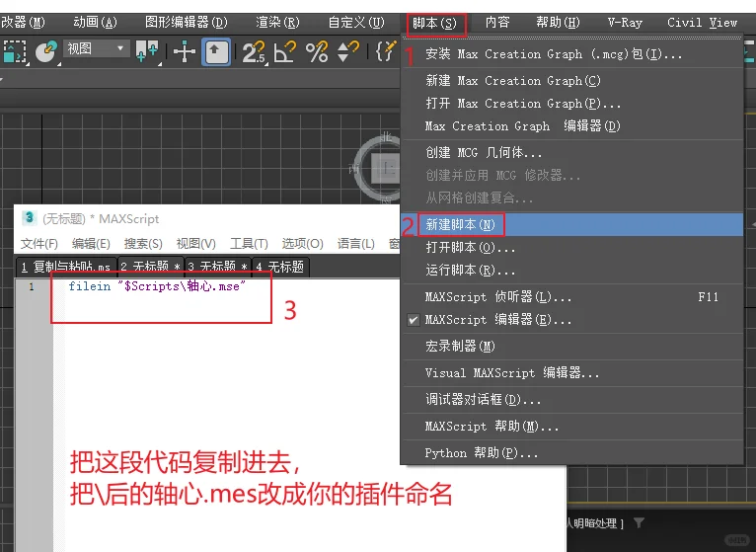Click the filter funnel icon near 明暗处理
This screenshot has width=756, height=552.
639,522
